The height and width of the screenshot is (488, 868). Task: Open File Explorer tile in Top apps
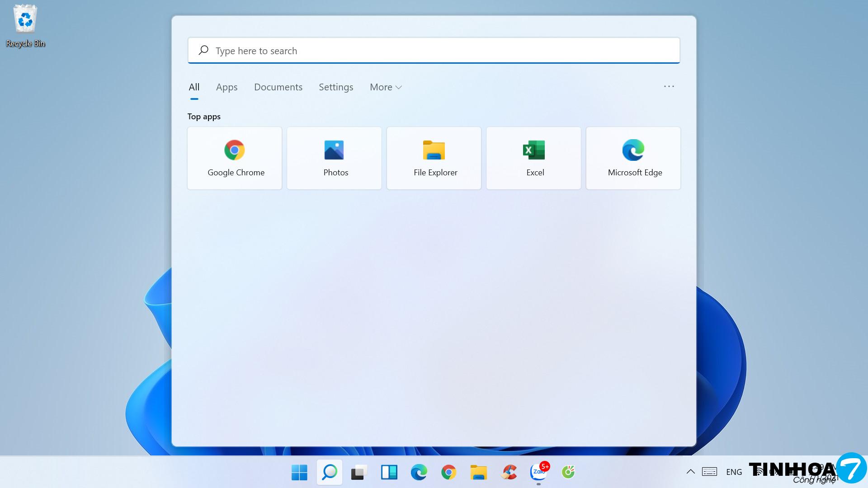pyautogui.click(x=434, y=158)
